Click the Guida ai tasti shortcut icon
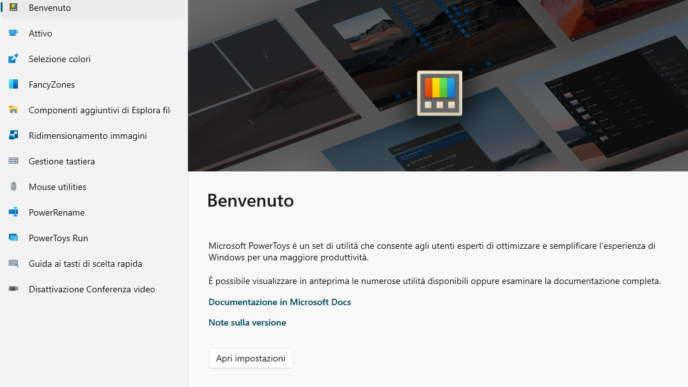The width and height of the screenshot is (688, 387). (x=14, y=263)
